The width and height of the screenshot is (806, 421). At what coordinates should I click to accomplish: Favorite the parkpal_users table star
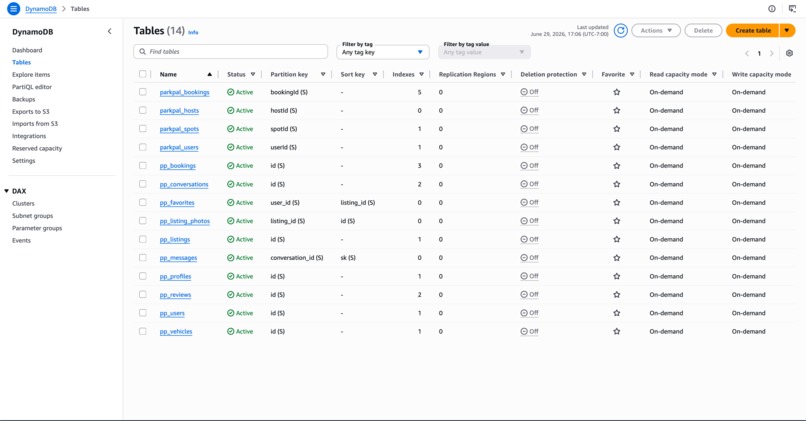(616, 148)
